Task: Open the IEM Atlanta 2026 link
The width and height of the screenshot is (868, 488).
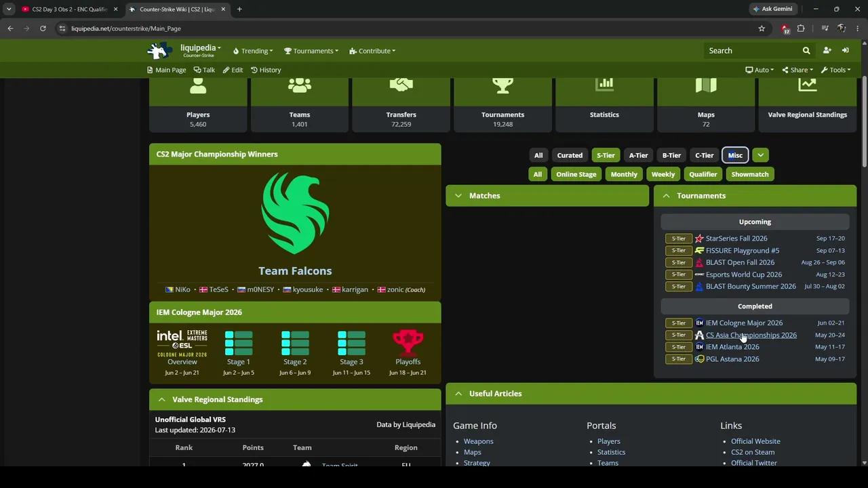Action: tap(732, 347)
